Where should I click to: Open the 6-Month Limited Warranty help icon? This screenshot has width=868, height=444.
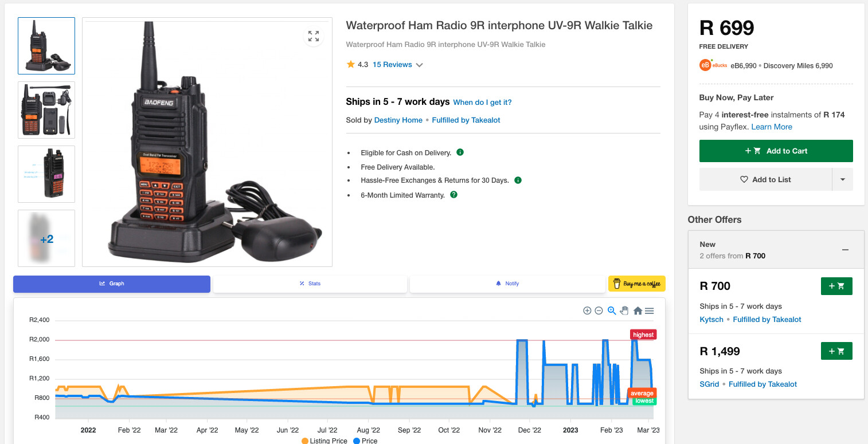[453, 195]
